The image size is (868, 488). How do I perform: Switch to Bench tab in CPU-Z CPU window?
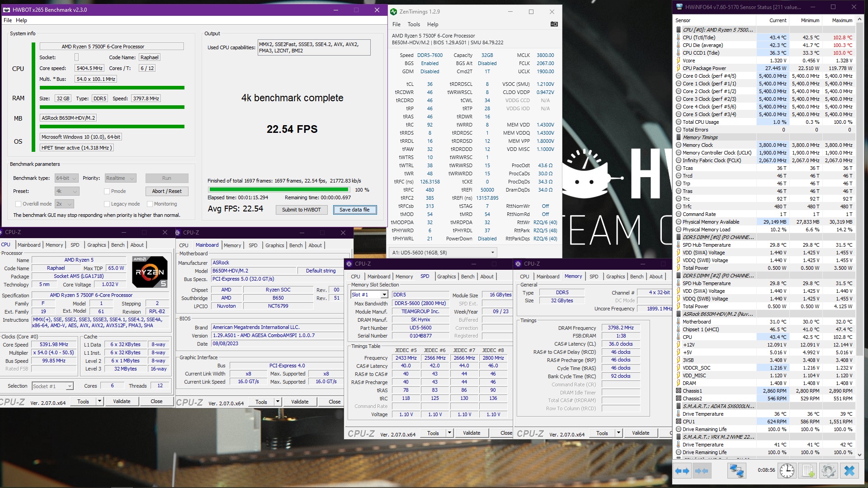pyautogui.click(x=118, y=245)
